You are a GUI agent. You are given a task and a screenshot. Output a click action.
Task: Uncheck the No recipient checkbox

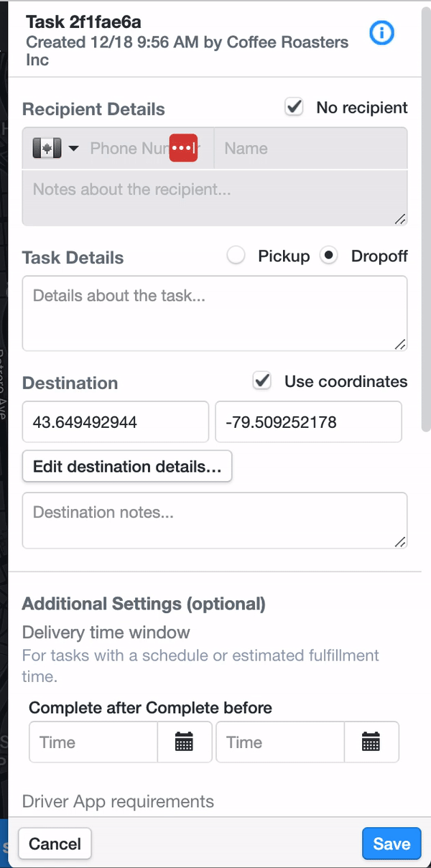[294, 107]
